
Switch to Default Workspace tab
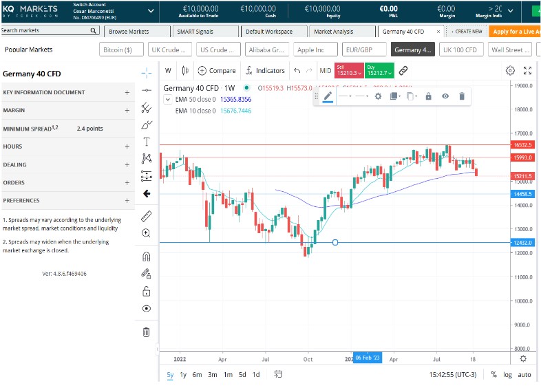point(274,32)
